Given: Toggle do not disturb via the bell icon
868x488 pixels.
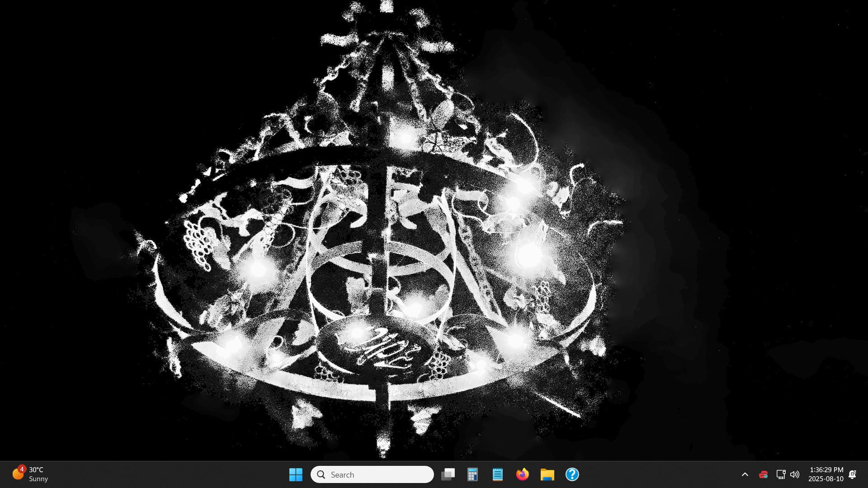Looking at the screenshot, I should (853, 474).
